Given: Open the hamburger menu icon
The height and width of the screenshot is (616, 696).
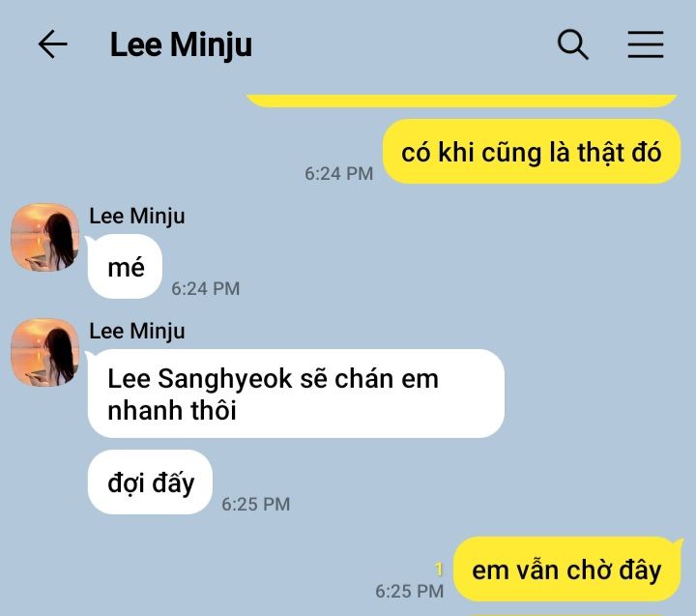Looking at the screenshot, I should click(646, 44).
